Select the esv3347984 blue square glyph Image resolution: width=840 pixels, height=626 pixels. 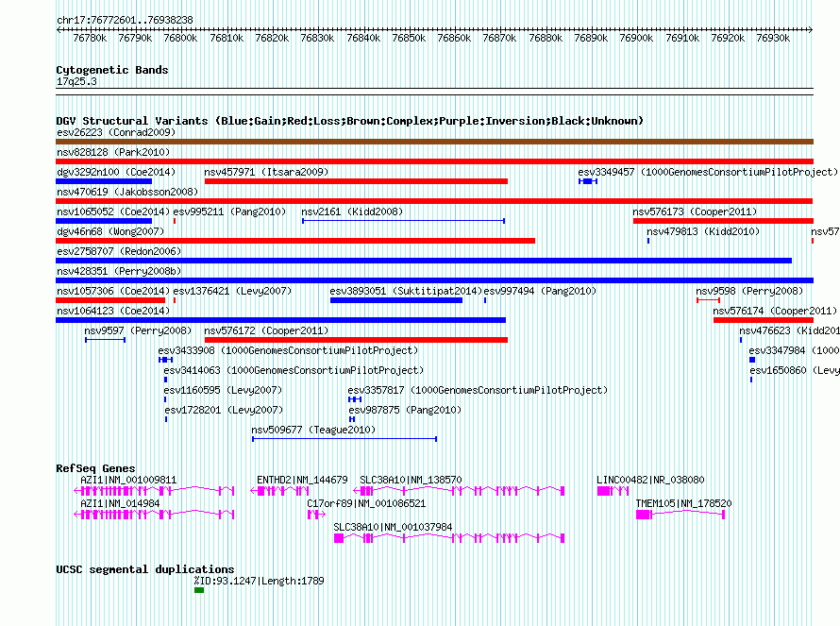(752, 360)
